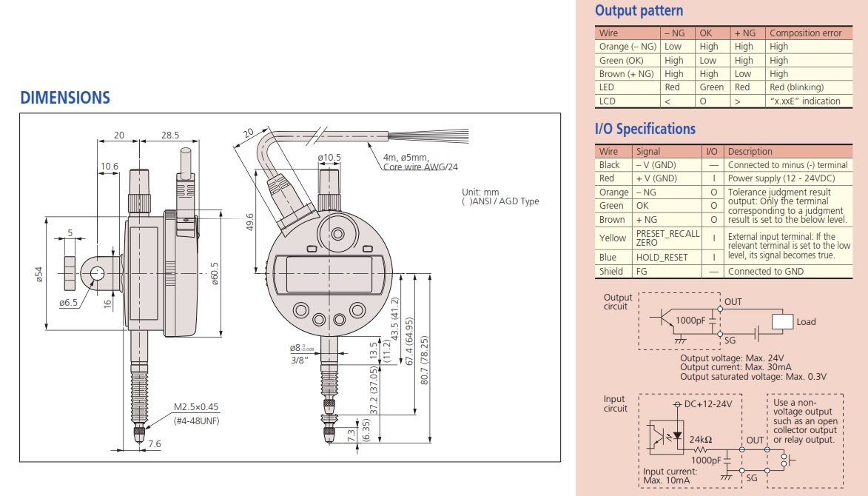Image resolution: width=868 pixels, height=496 pixels.
Task: Click the 24kΩ resistor symbol
Action: (x=700, y=449)
